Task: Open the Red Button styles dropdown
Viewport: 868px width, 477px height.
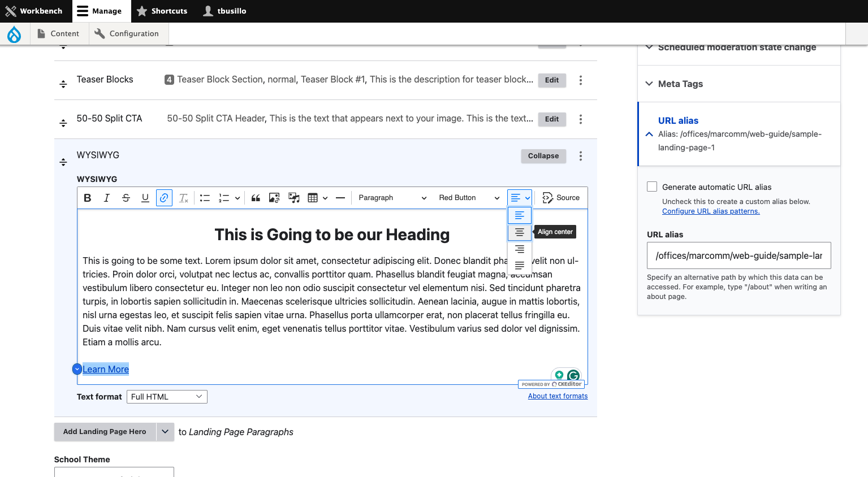Action: coord(469,198)
